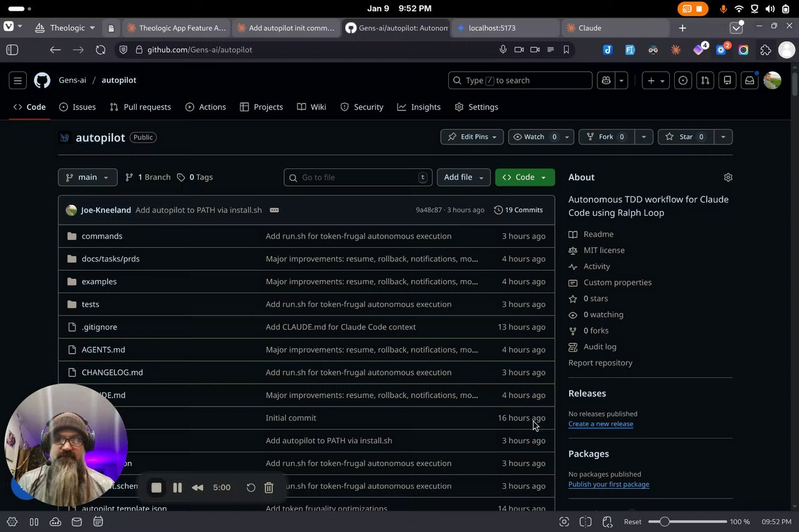
Task: Expand the Add file dropdown
Action: (x=464, y=177)
